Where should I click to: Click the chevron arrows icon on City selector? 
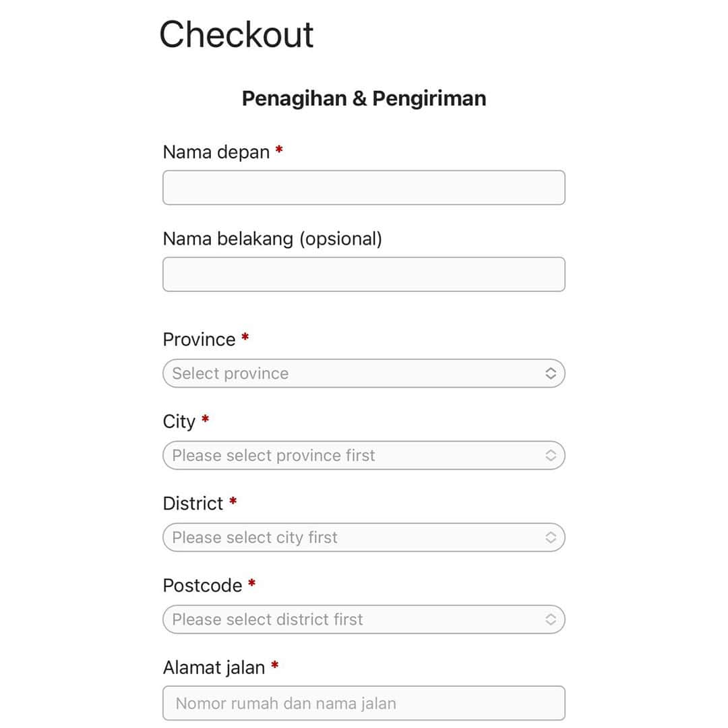[551, 456]
